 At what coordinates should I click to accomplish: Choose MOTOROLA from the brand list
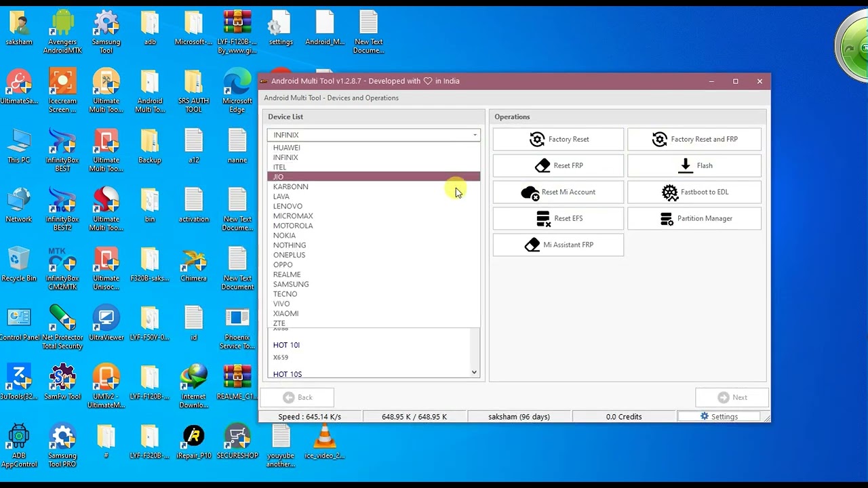pos(374,226)
